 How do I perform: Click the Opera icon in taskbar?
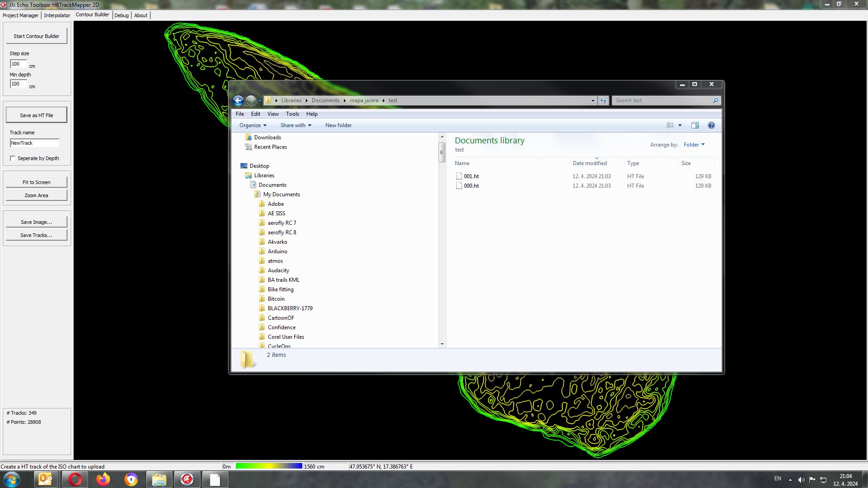(75, 479)
